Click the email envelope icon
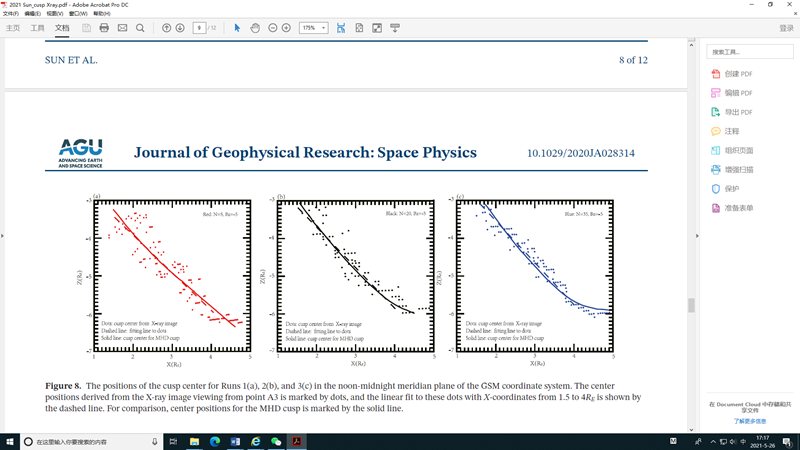 pos(122,28)
